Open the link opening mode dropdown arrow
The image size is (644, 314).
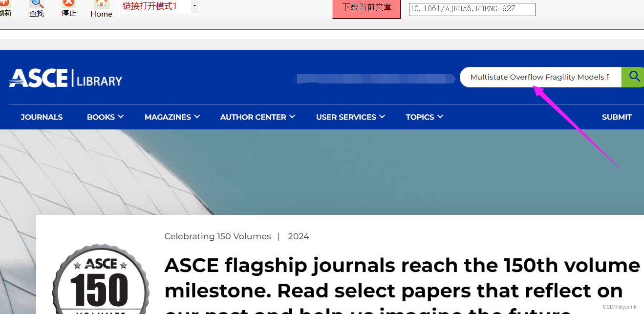(x=194, y=6)
